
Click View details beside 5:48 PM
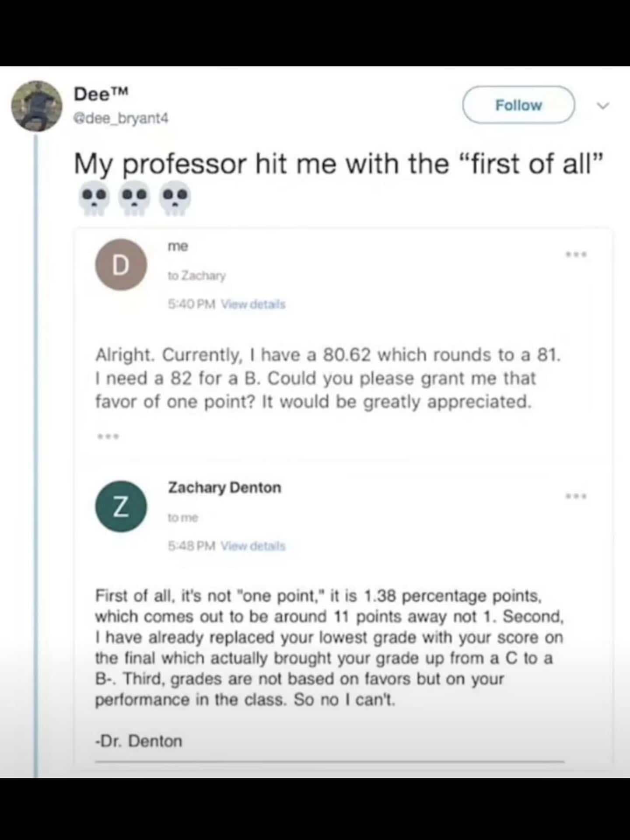[253, 546]
